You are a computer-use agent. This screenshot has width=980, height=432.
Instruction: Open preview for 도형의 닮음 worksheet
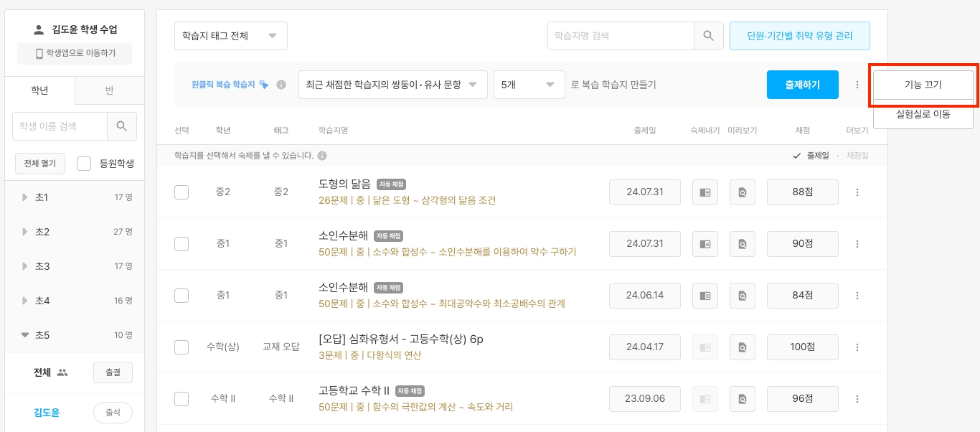pyautogui.click(x=743, y=192)
